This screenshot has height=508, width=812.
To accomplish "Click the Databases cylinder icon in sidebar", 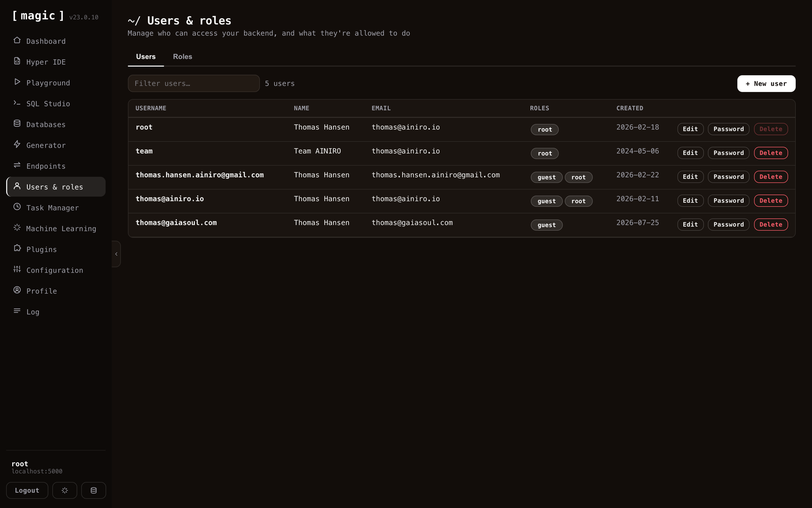I will click(17, 124).
